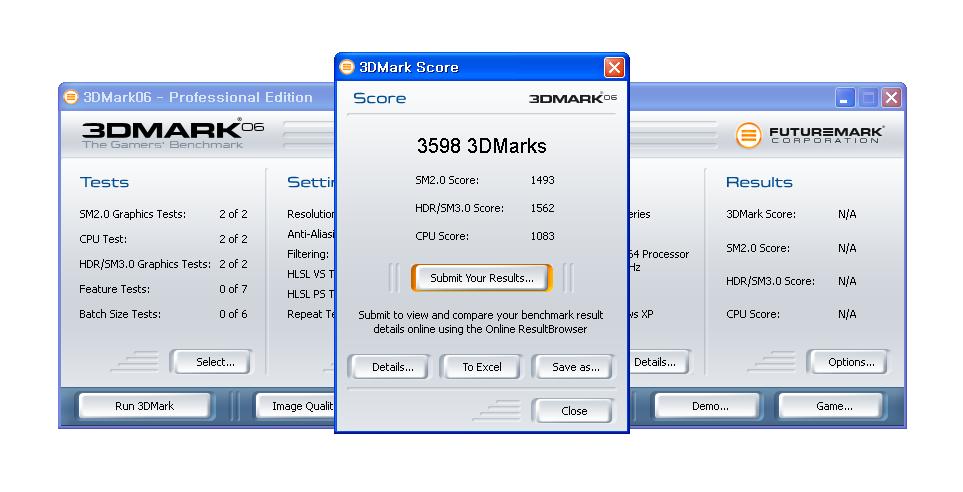
Task: Click CPU Score value 1083
Action: pyautogui.click(x=542, y=236)
